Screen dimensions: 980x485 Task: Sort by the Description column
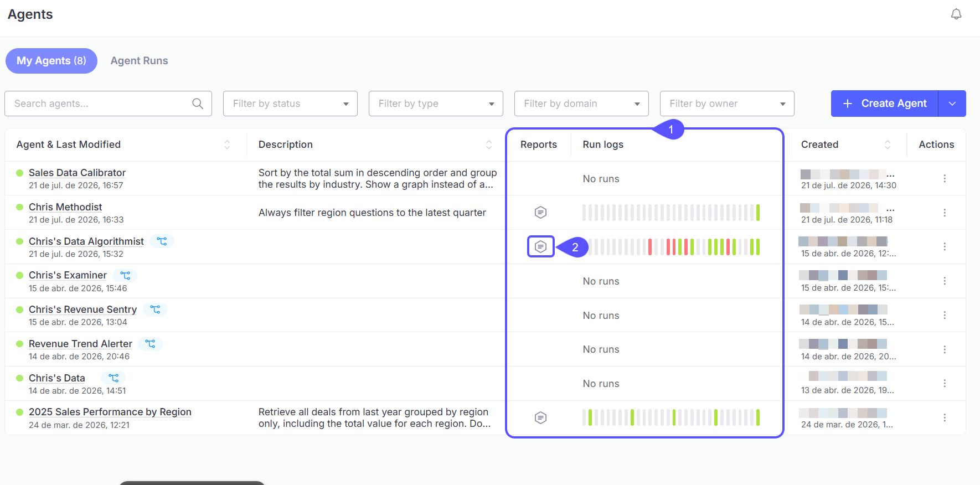[x=489, y=145]
